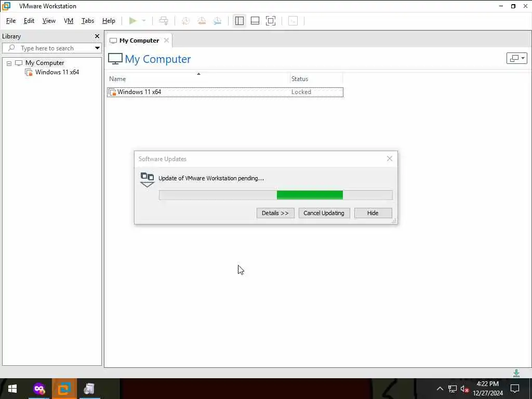Open the notification center icon
This screenshot has height=399, width=532.
[515, 389]
